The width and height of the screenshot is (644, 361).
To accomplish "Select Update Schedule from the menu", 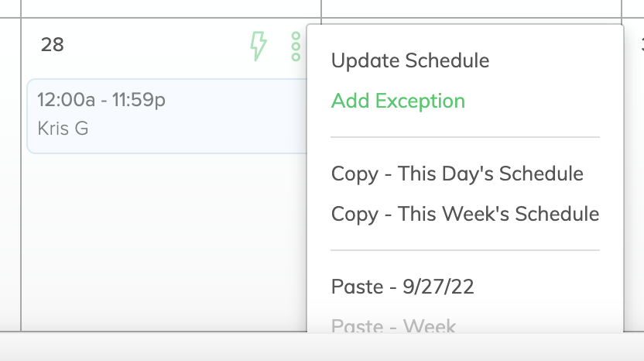I will (x=410, y=60).
